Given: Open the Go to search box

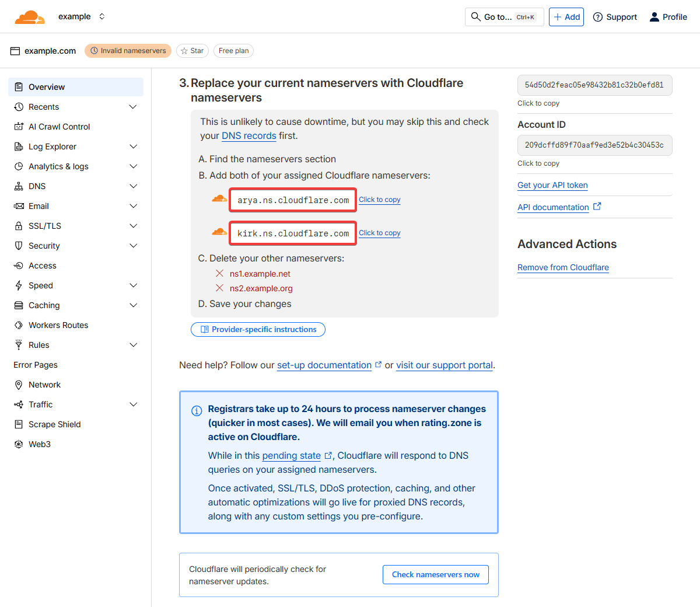Looking at the screenshot, I should point(504,17).
